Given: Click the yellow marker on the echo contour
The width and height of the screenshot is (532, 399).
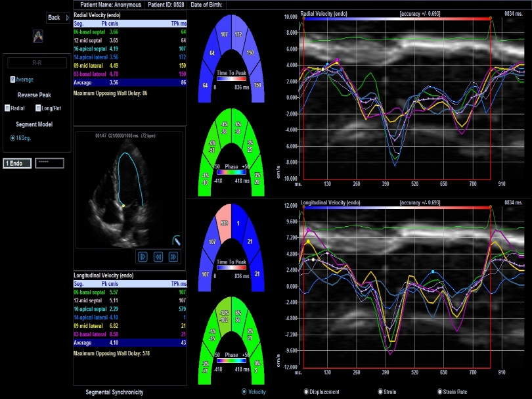Looking at the screenshot, I should pyautogui.click(x=123, y=206).
